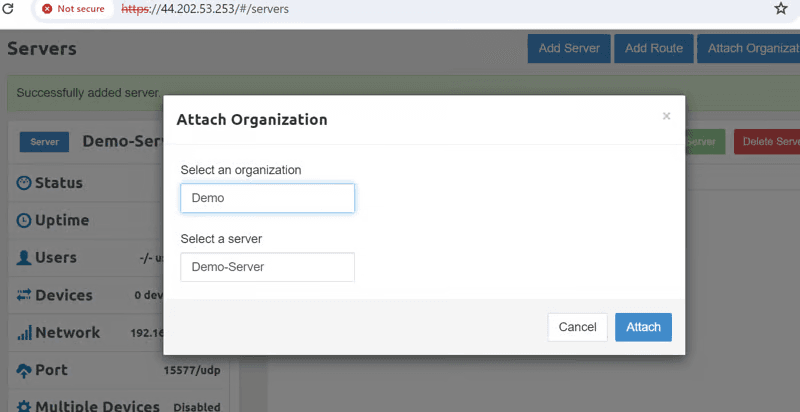Click the red Delete Server button

[768, 142]
